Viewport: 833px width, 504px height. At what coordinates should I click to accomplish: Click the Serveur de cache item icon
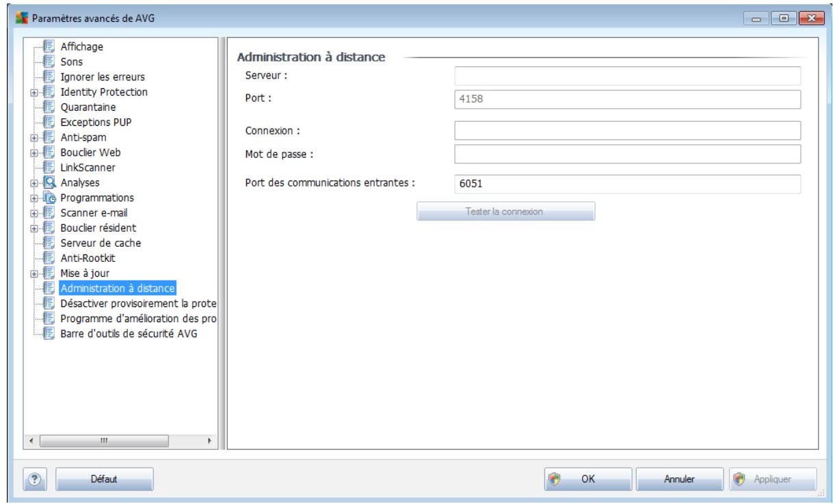tap(48, 243)
